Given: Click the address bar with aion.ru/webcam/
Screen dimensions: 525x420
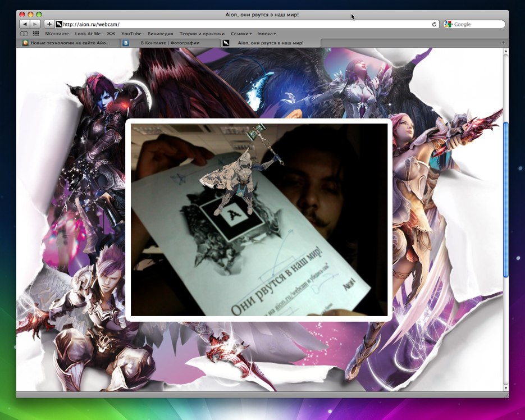Looking at the screenshot, I should click(246, 24).
